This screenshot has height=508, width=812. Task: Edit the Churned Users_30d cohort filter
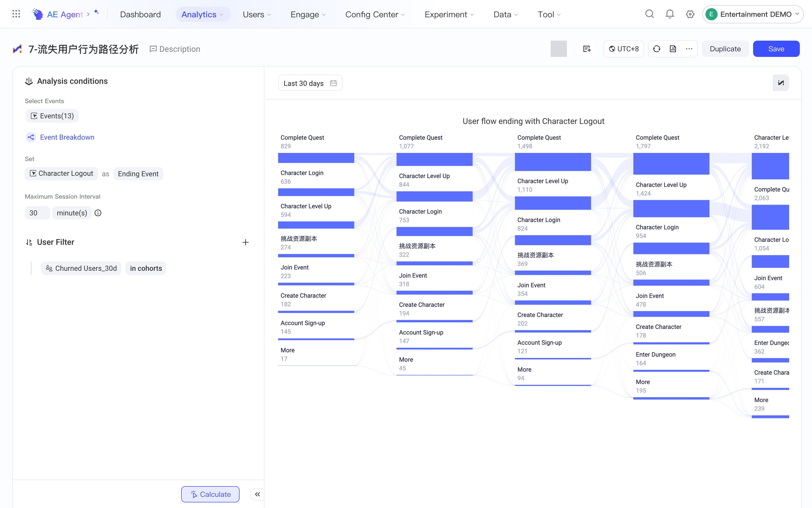point(81,268)
